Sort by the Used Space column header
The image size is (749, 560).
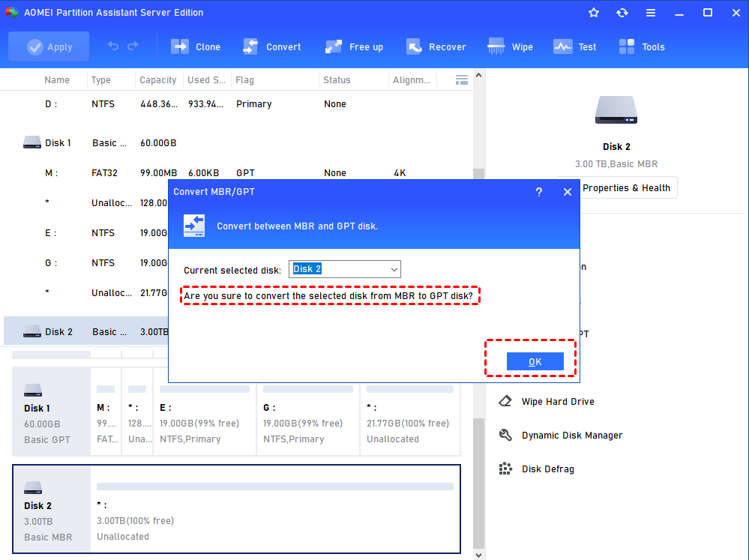(x=206, y=79)
